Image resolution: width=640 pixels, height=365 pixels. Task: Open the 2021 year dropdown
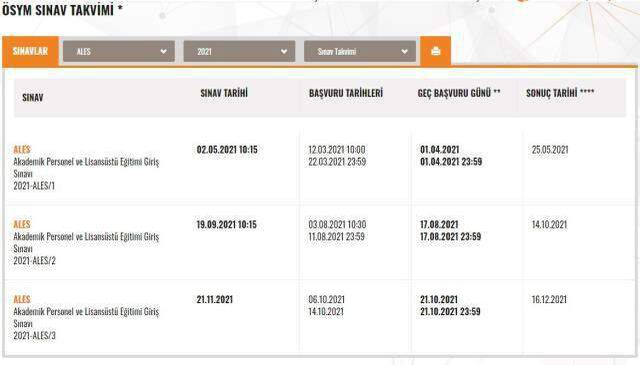click(x=239, y=51)
